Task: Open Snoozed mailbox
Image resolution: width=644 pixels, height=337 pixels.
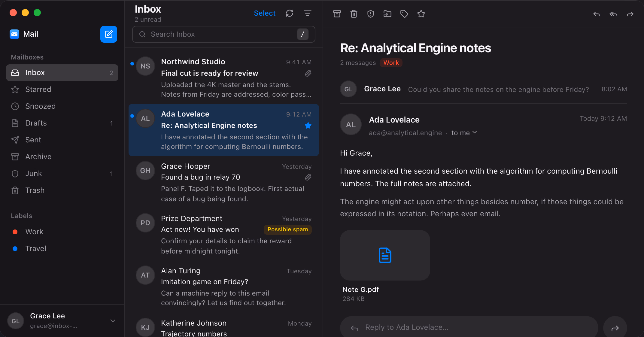Action: 62,106
